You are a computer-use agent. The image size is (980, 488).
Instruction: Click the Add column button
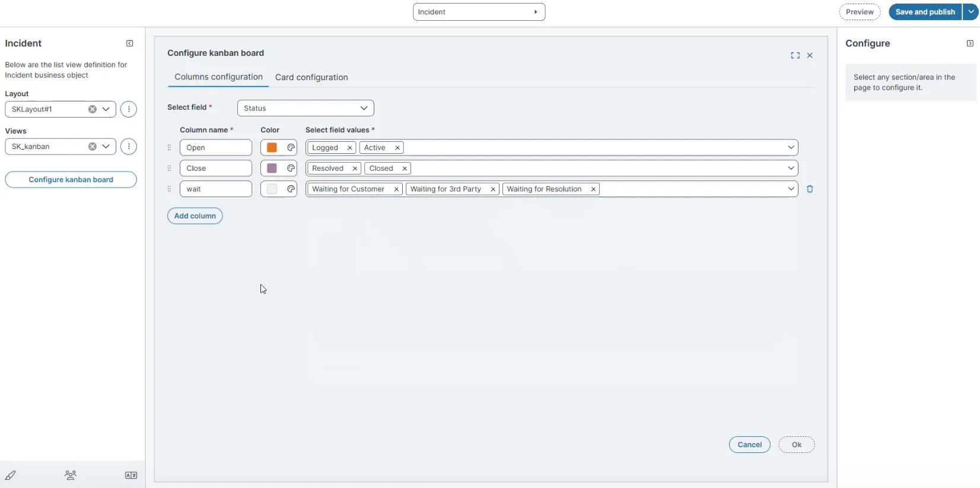[x=195, y=216]
